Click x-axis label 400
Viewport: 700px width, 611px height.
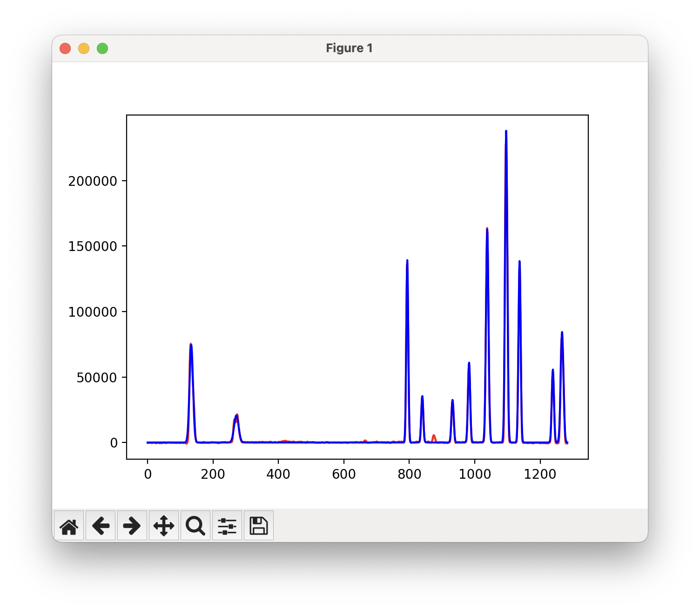click(x=278, y=474)
